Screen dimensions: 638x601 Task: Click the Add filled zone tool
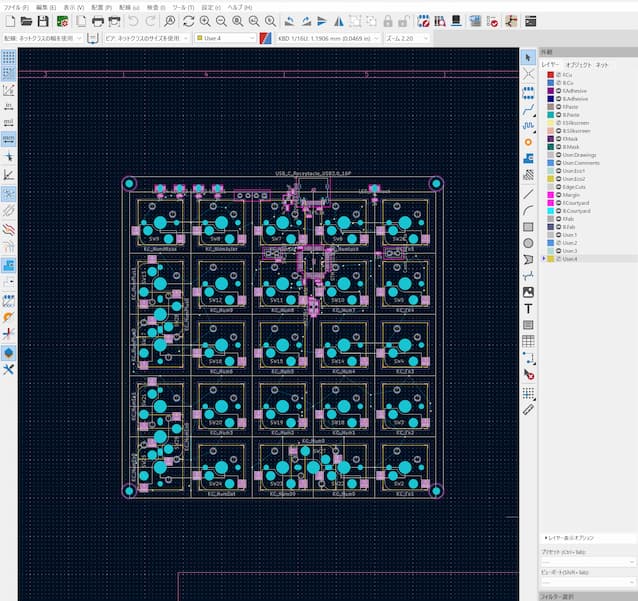[x=528, y=158]
